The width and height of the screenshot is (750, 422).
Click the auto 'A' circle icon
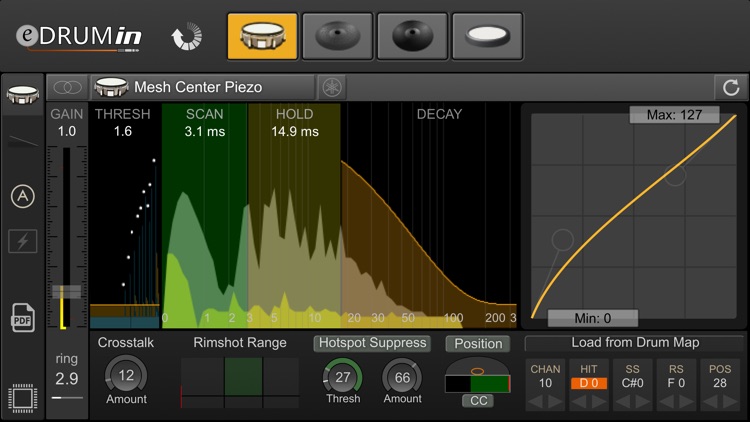22,196
